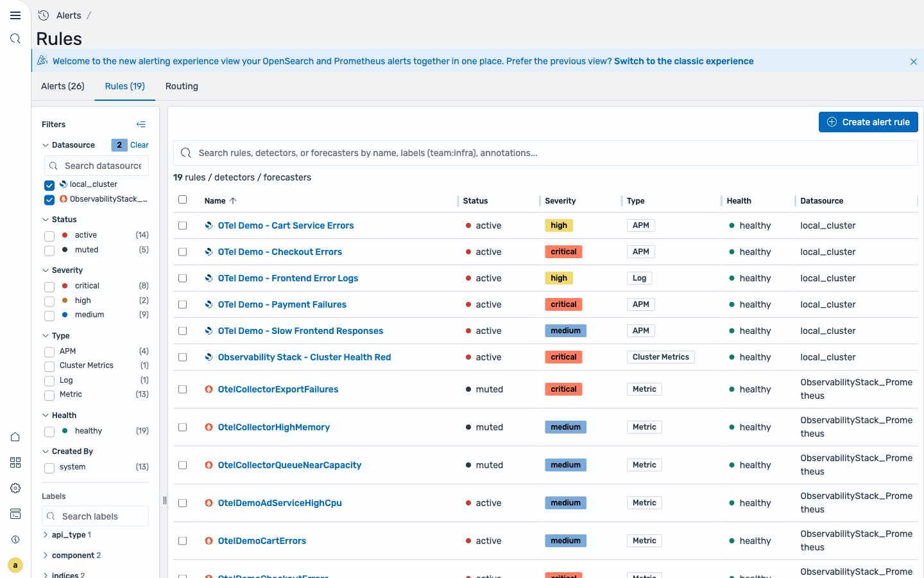Click OpenSearch icon beside OTel Demo - Payment Failures
The height and width of the screenshot is (578, 924).
[209, 304]
